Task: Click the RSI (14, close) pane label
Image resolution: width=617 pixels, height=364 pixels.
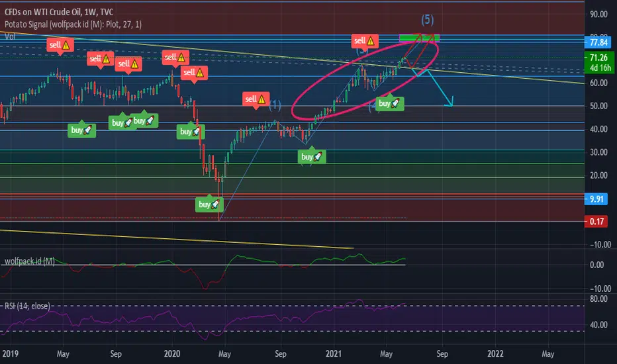Action: [27, 306]
